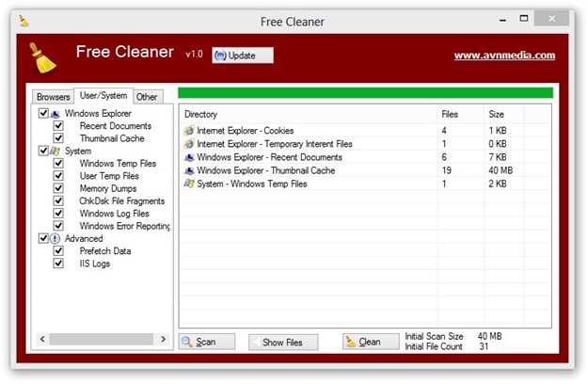Viewport: 588px width, 384px height.
Task: Sort by the Files column header
Action: 460,114
